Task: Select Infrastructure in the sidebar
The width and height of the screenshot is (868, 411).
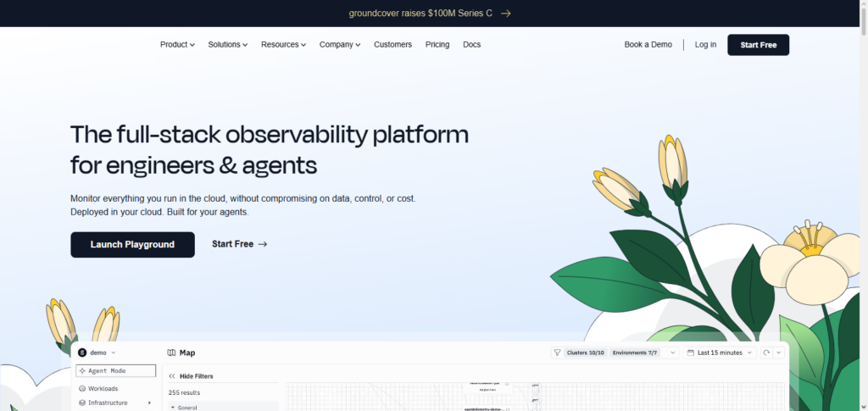Action: 108,403
